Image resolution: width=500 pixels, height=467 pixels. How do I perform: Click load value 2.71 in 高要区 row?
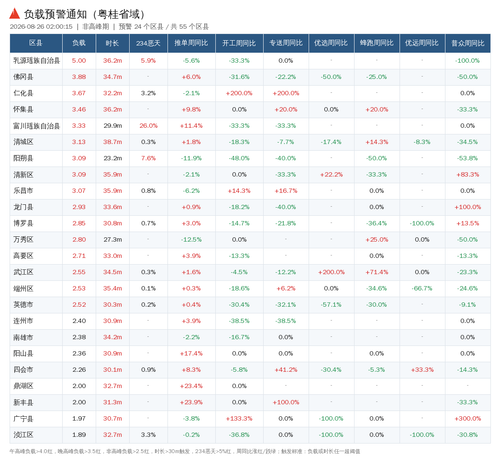click(79, 256)
